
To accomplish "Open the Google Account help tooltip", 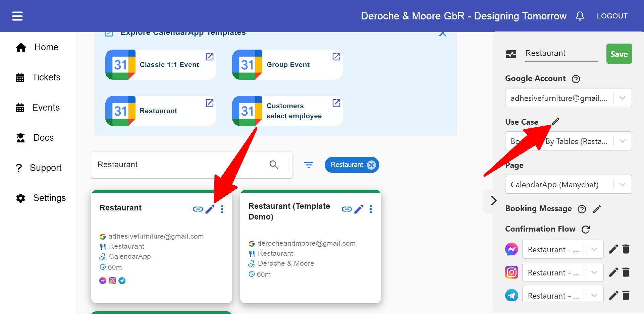I will (x=576, y=79).
